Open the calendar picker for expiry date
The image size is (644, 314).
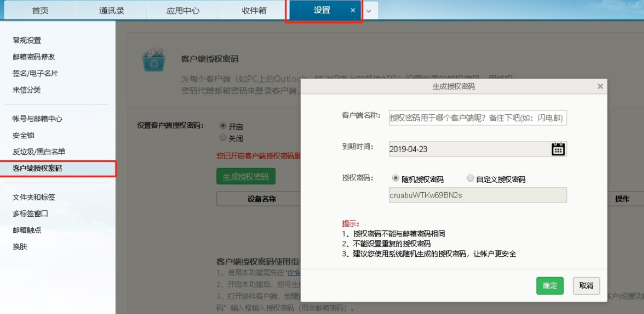[x=558, y=149]
